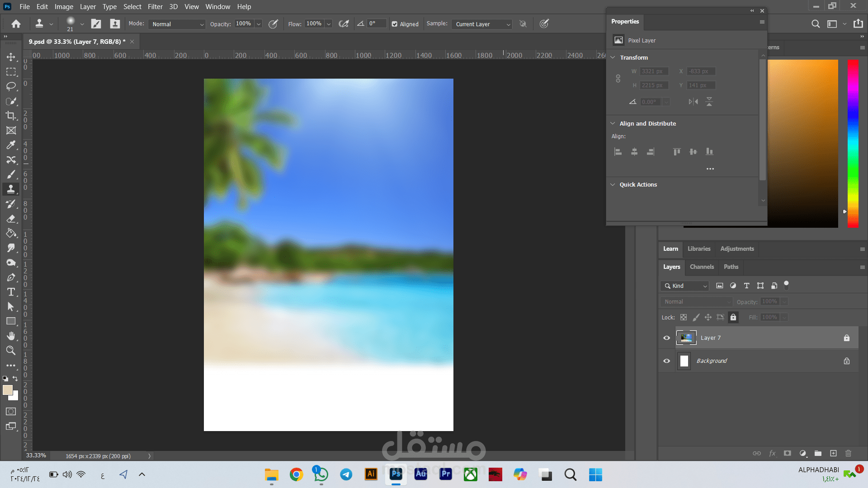Create new fill or adjustment layer
This screenshot has height=488, width=868.
click(803, 453)
